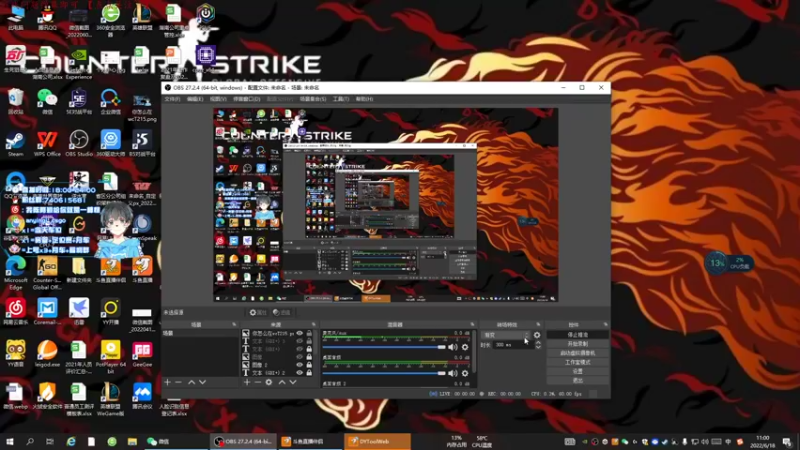The image size is (800, 450).
Task: Click the OBS preview canvas
Action: tap(386, 205)
